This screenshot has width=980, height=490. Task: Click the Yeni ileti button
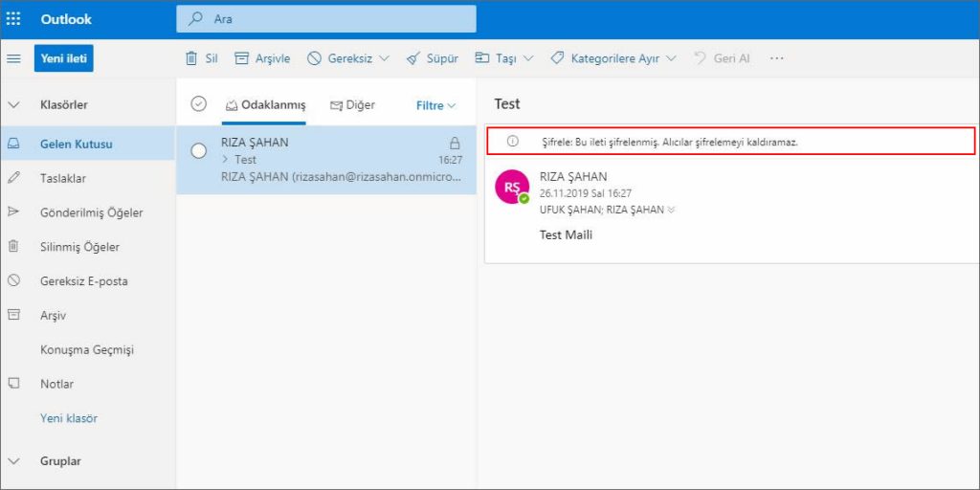64,58
